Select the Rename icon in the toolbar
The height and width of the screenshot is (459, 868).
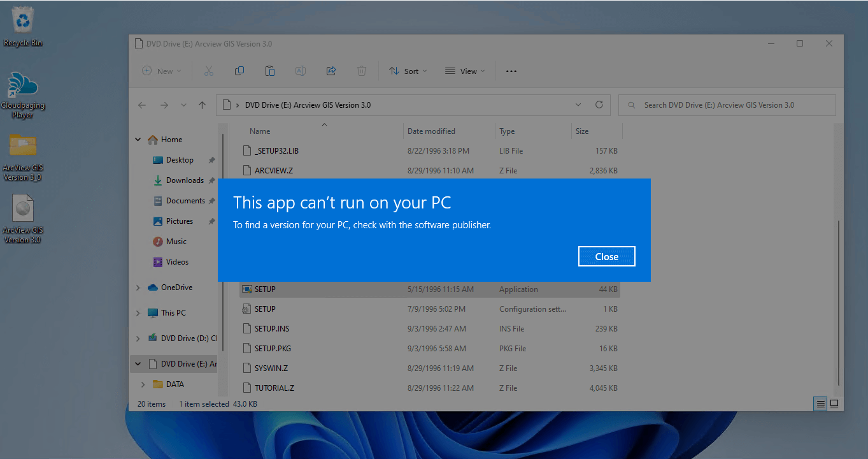click(x=300, y=71)
